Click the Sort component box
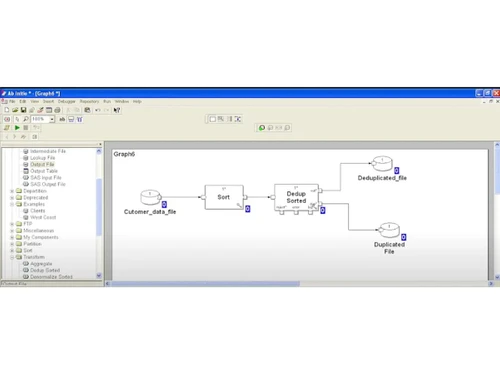 [x=224, y=197]
